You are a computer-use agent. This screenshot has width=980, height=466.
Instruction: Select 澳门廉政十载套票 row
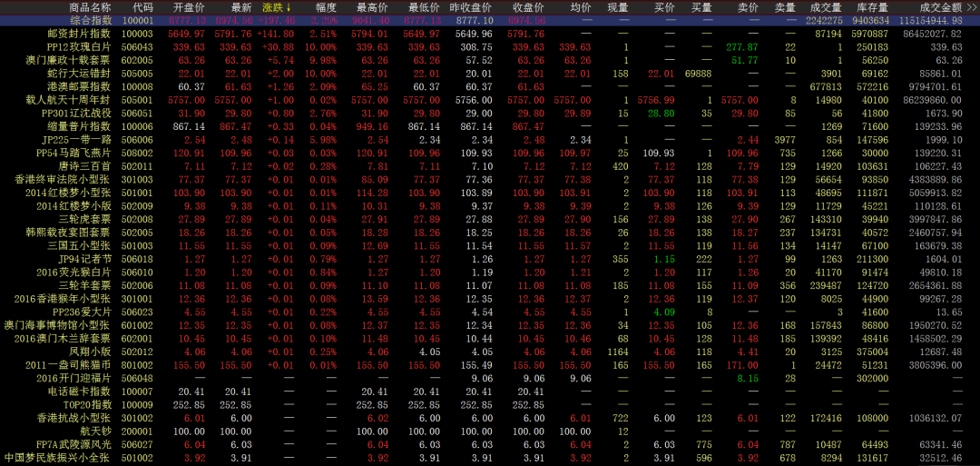pos(490,60)
